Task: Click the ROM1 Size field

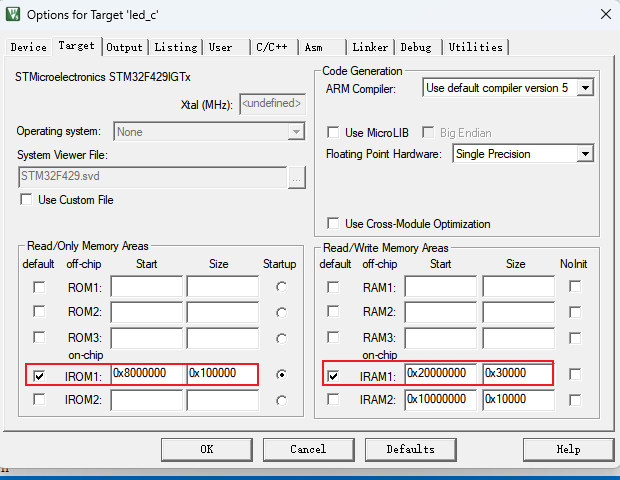Action: tap(223, 287)
